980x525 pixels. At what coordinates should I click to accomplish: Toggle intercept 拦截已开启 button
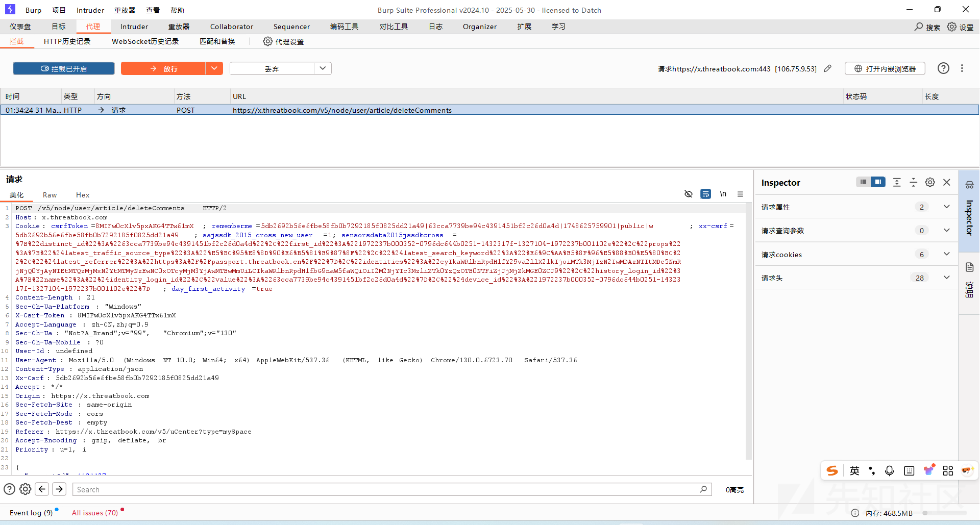tap(64, 68)
